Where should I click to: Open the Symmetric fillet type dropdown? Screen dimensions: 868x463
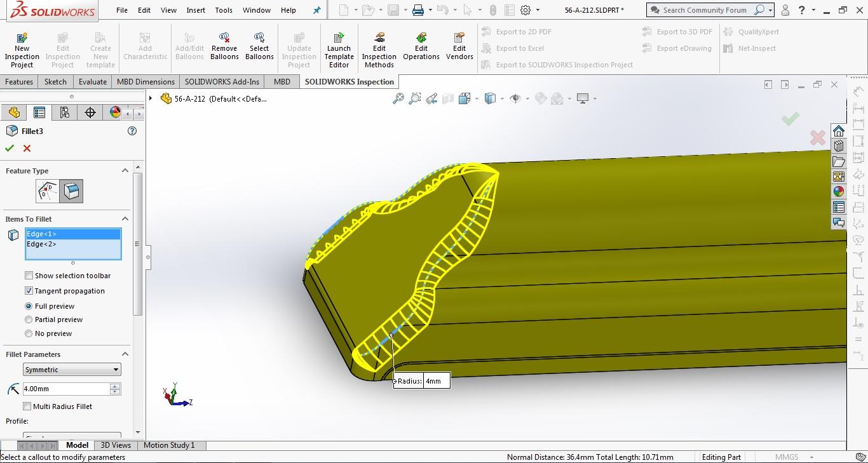click(72, 370)
